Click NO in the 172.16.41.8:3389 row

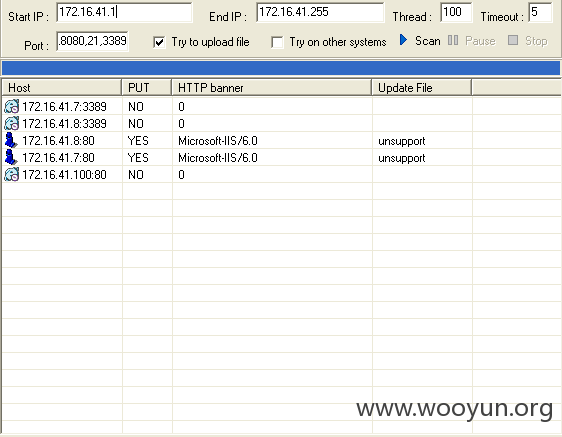point(136,124)
